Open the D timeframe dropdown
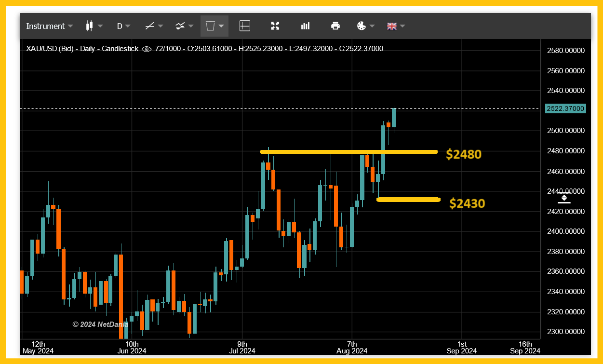 click(x=123, y=26)
